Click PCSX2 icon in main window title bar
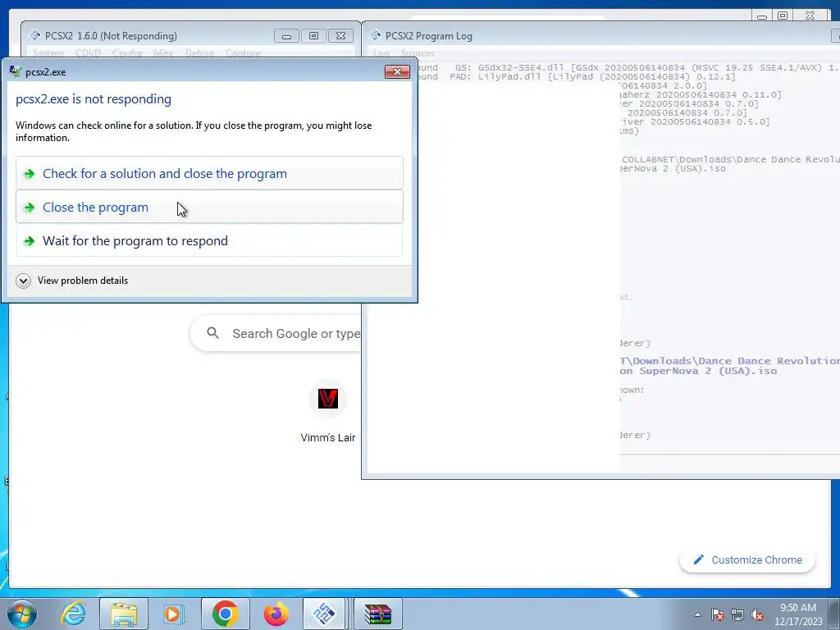Image resolution: width=840 pixels, height=630 pixels. click(x=34, y=35)
